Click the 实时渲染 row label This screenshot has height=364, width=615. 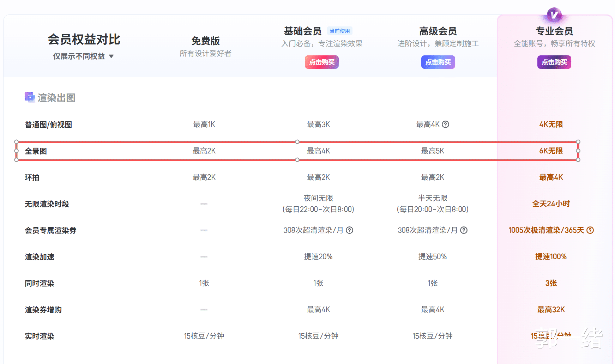40,336
